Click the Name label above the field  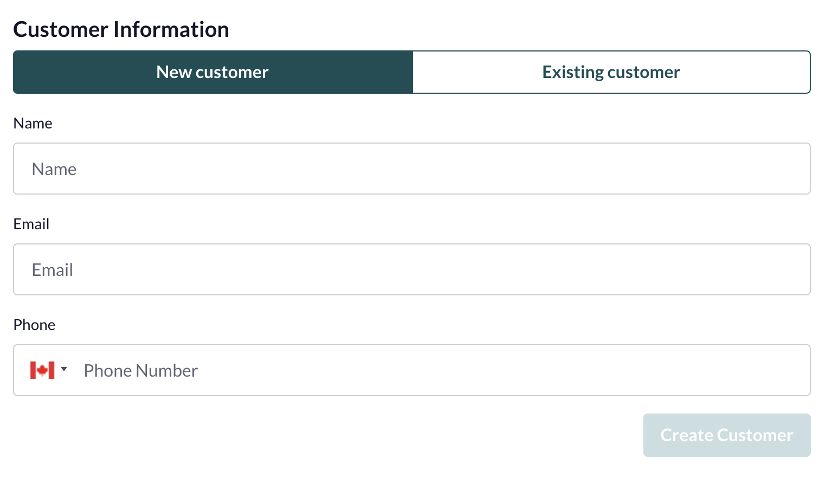tap(33, 123)
